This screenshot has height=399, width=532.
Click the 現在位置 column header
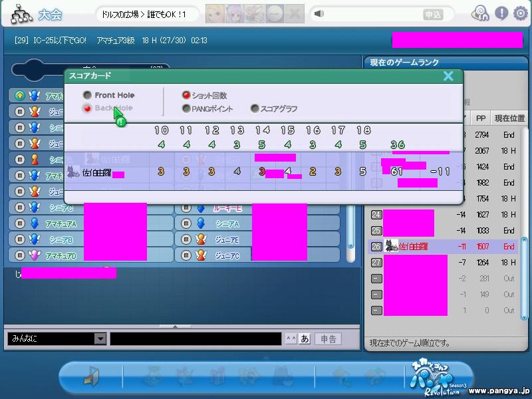[509, 118]
